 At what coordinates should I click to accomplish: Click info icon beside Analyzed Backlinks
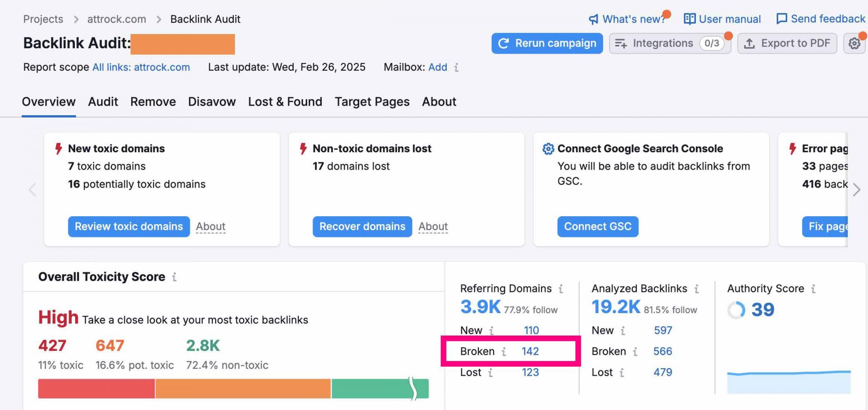697,289
